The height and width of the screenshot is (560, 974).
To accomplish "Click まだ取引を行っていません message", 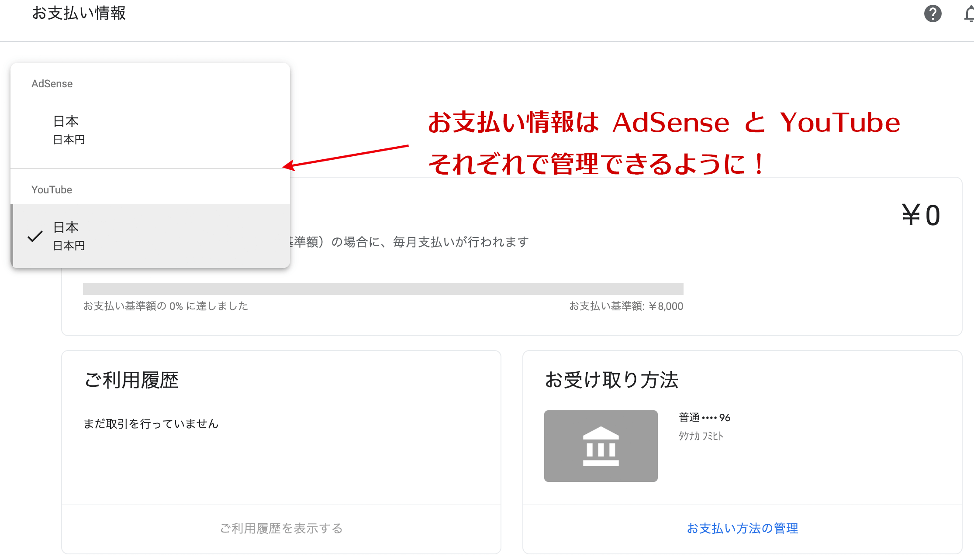I will (x=151, y=424).
